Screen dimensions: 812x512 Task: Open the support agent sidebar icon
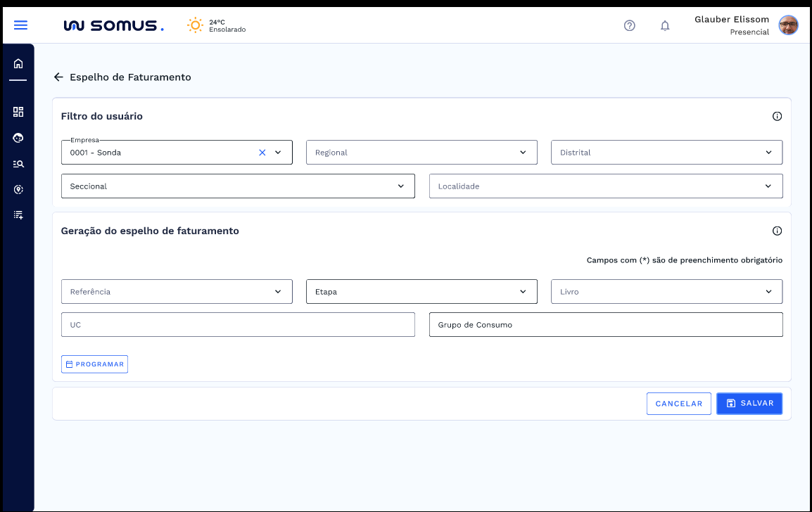pyautogui.click(x=18, y=138)
